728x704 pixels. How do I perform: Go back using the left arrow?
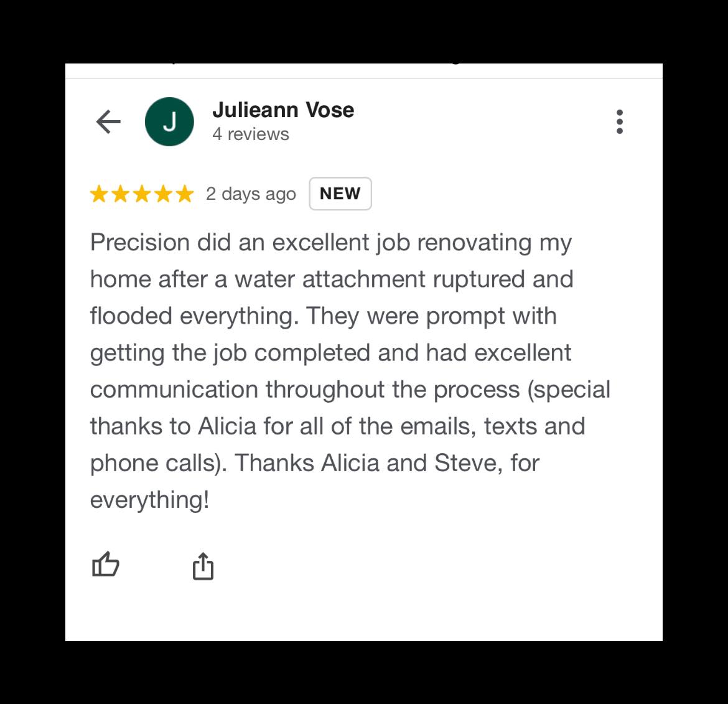coord(108,121)
